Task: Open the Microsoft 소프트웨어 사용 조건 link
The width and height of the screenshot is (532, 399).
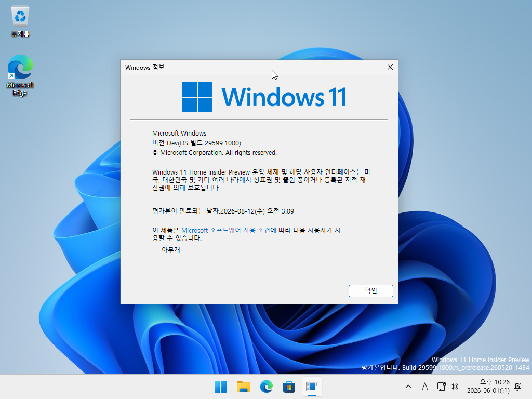Action: 225,230
